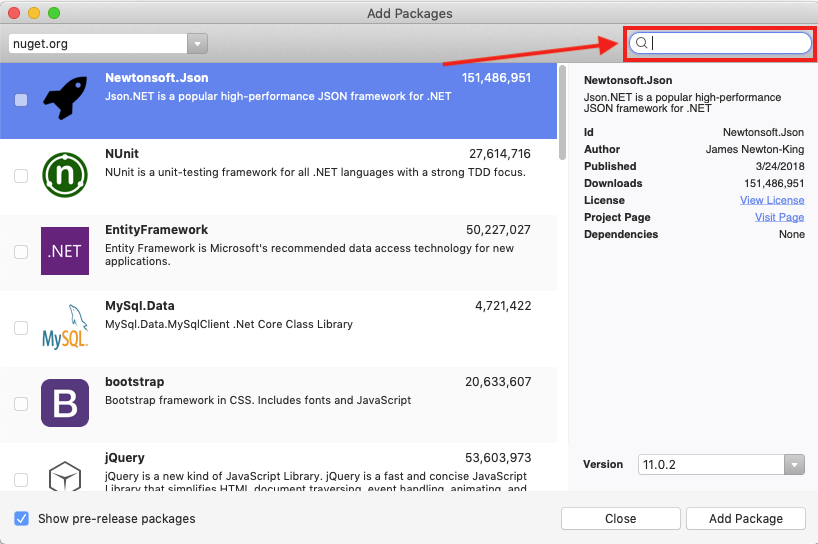Tick the NUnit package checkbox
The width and height of the screenshot is (818, 544).
click(21, 176)
